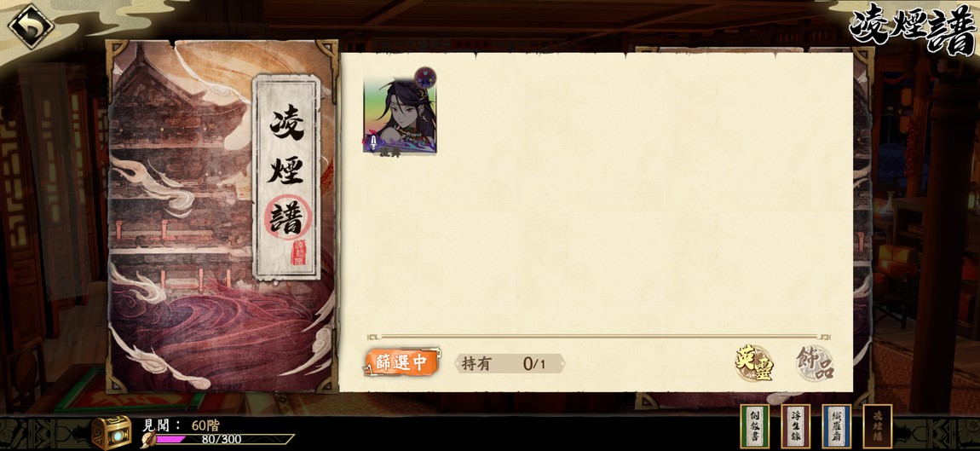Open the red 浮生錄 tab
The width and height of the screenshot is (980, 451).
pos(795,426)
